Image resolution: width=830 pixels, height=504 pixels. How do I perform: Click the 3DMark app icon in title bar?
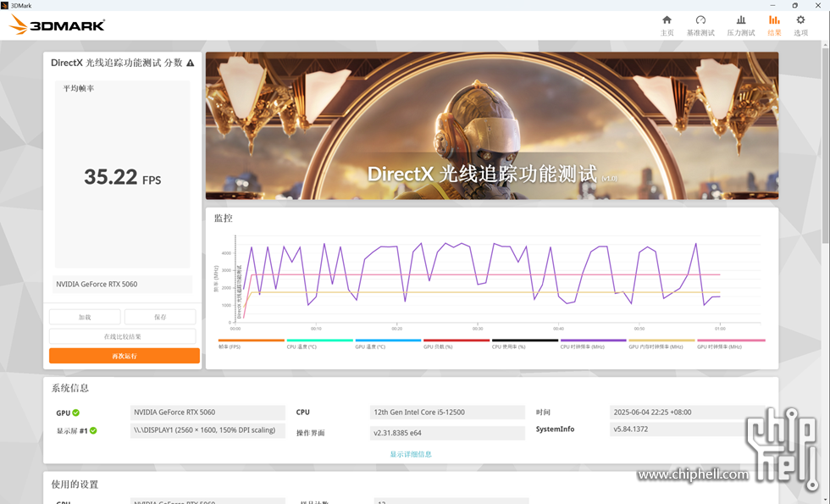coord(5,5)
